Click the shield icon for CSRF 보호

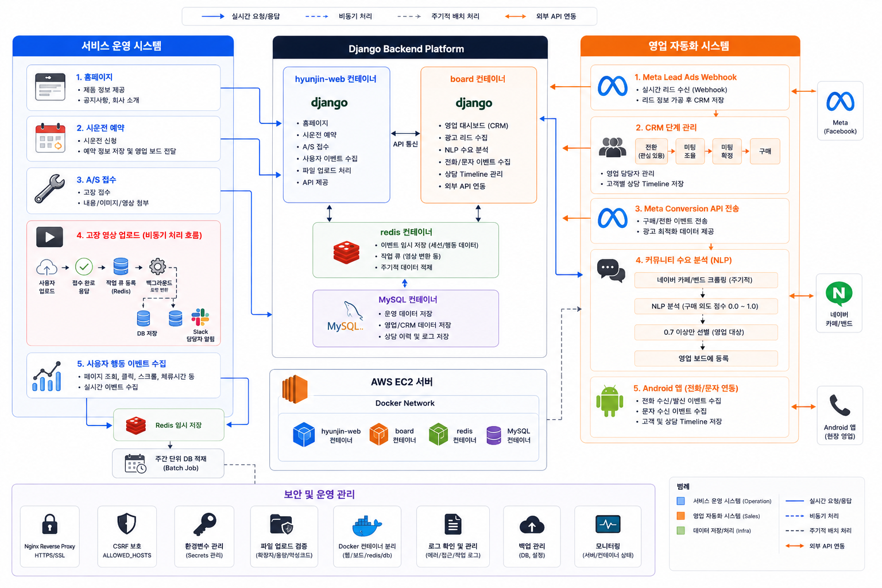(x=126, y=524)
